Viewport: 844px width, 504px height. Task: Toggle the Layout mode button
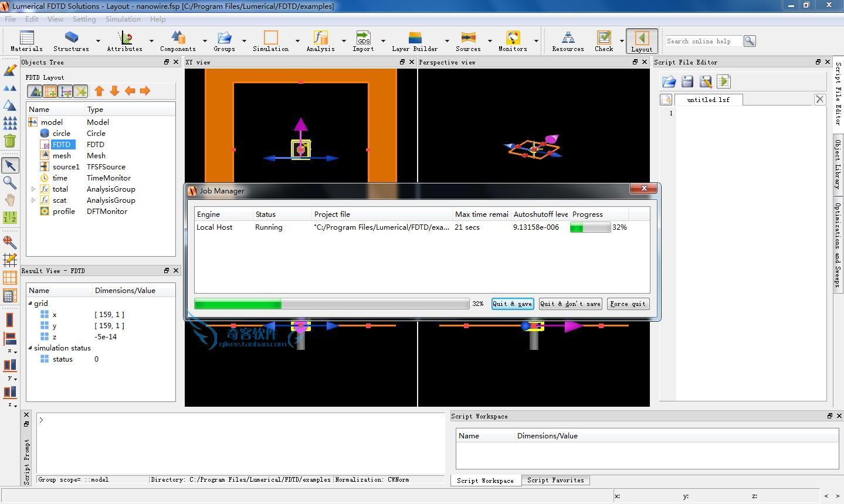click(x=641, y=40)
